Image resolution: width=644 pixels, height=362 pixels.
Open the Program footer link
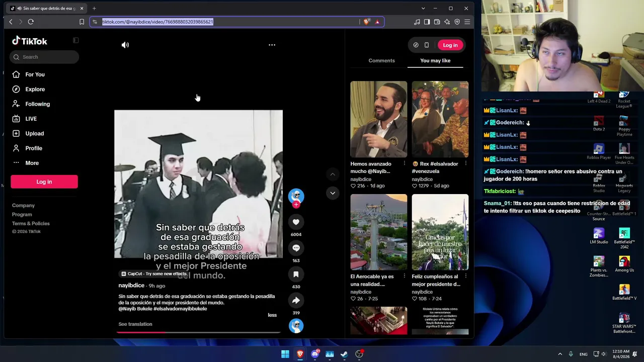[22, 214]
